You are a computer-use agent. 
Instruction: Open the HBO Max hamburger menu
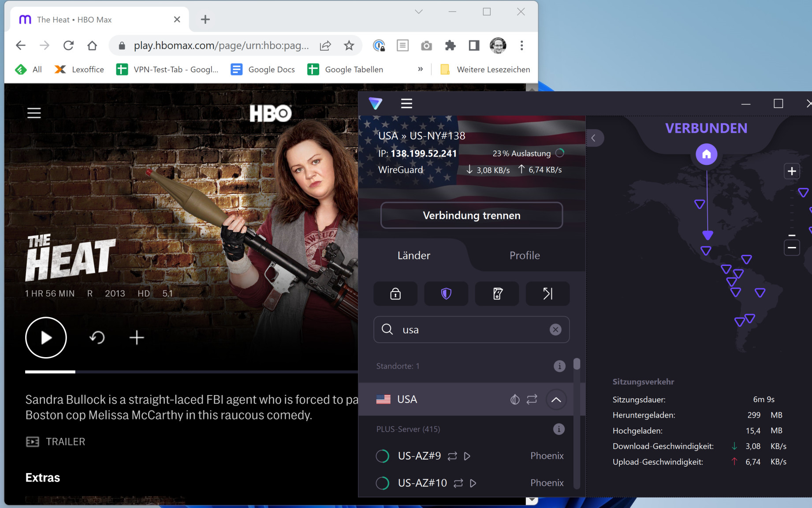point(34,113)
